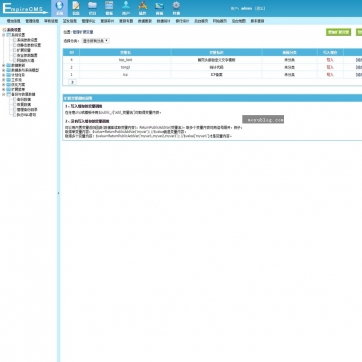Expand the 数据更新 tree folder

[4, 66]
